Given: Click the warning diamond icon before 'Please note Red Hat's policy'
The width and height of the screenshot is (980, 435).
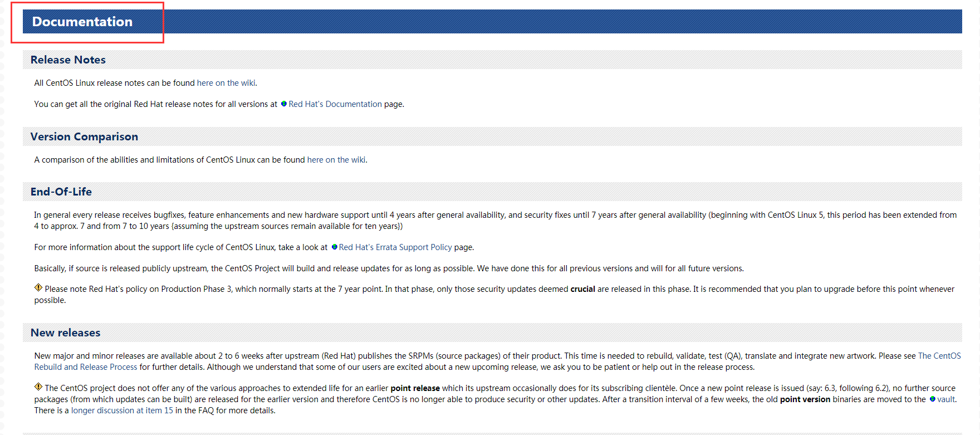Looking at the screenshot, I should coord(38,288).
